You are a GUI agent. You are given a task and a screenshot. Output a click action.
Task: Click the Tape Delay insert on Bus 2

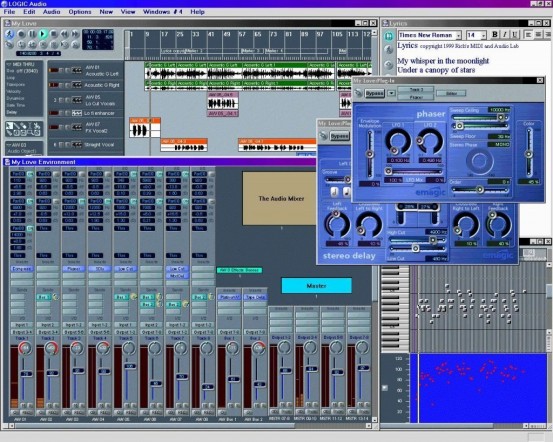click(x=255, y=297)
